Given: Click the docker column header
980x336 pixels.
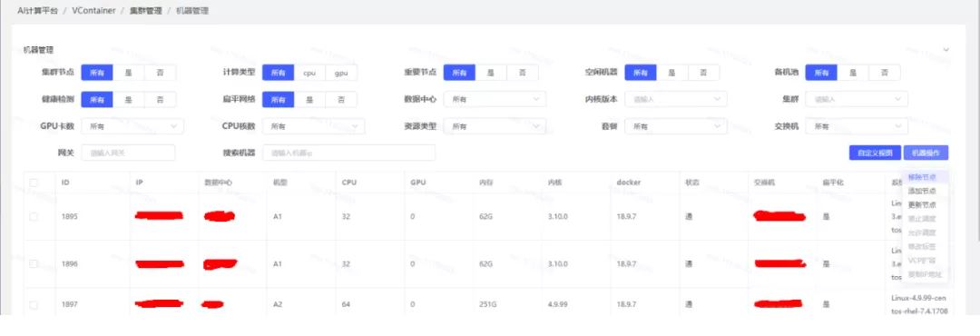Looking at the screenshot, I should pos(628,183).
